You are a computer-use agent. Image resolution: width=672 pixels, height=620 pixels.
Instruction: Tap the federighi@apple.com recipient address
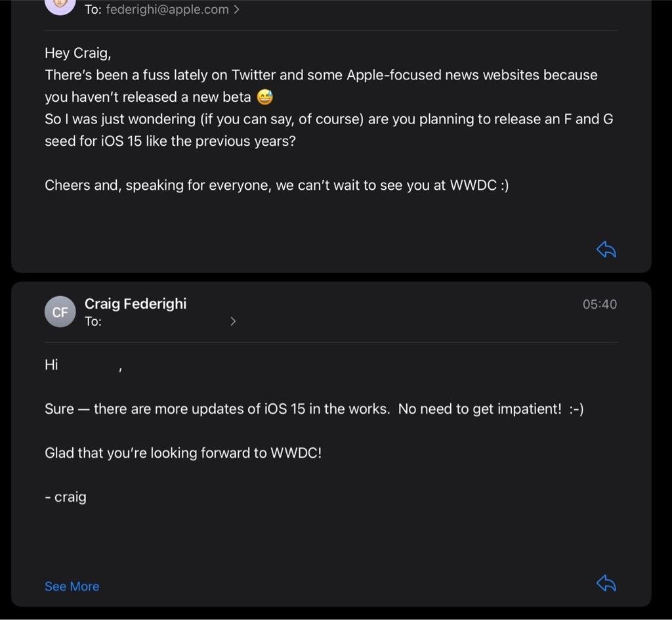(167, 10)
